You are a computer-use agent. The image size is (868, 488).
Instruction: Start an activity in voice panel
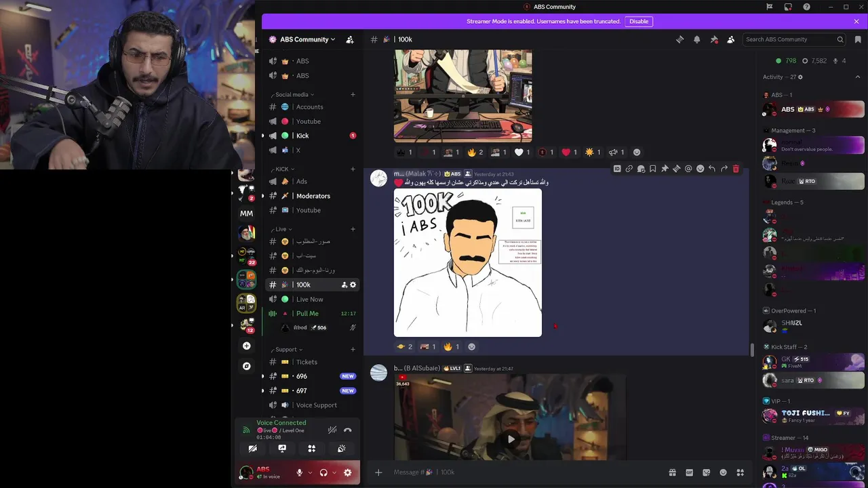click(312, 449)
